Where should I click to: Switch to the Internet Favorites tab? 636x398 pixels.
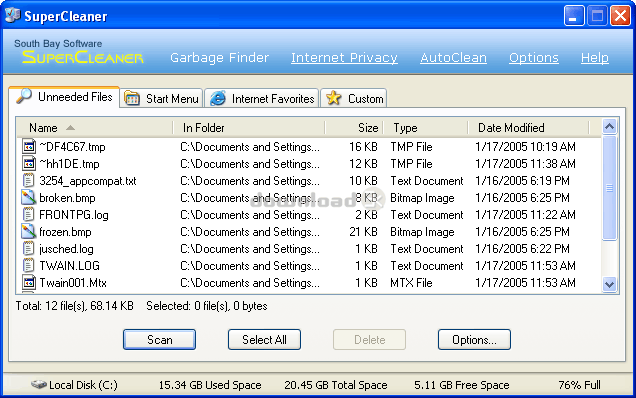pos(262,99)
